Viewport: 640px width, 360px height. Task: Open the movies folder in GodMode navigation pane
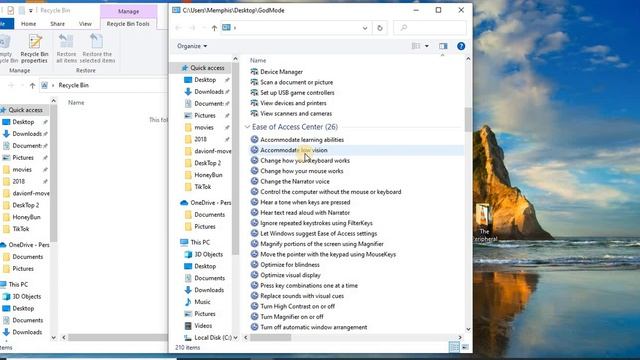tap(204, 127)
